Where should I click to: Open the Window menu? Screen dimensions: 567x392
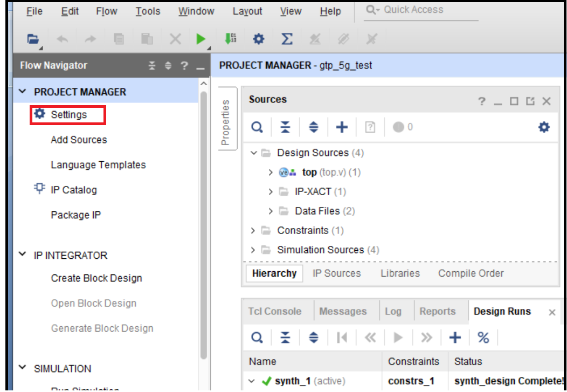coord(196,11)
